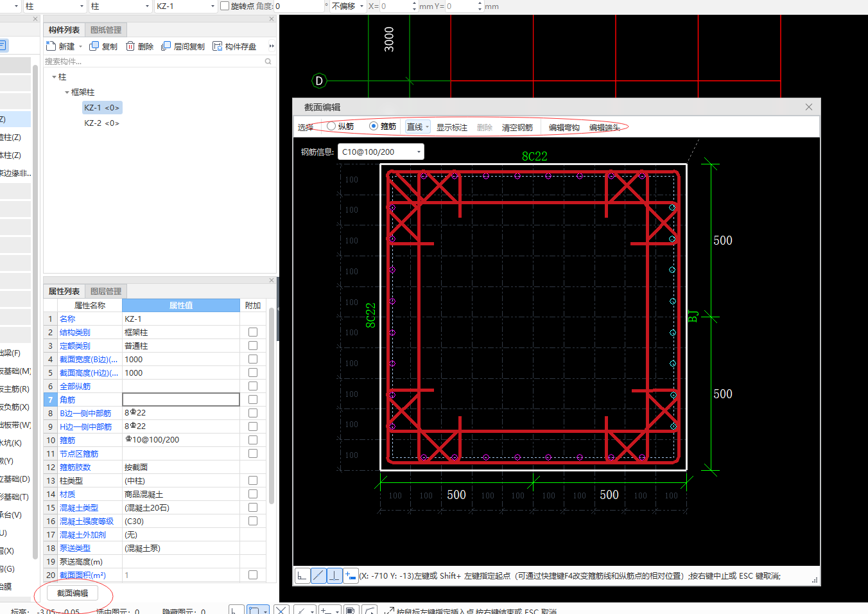Click the search magnifier in component search box
868x614 pixels.
coord(268,62)
